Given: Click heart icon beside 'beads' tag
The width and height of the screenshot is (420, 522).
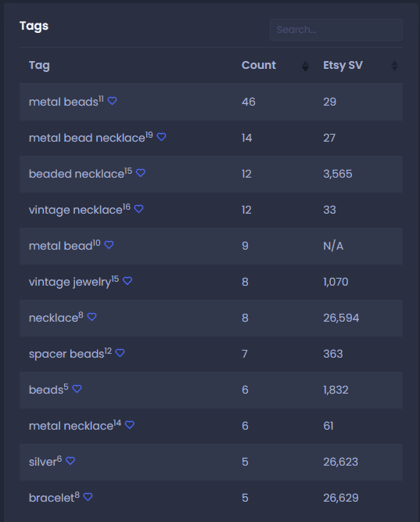Looking at the screenshot, I should click(x=77, y=389).
